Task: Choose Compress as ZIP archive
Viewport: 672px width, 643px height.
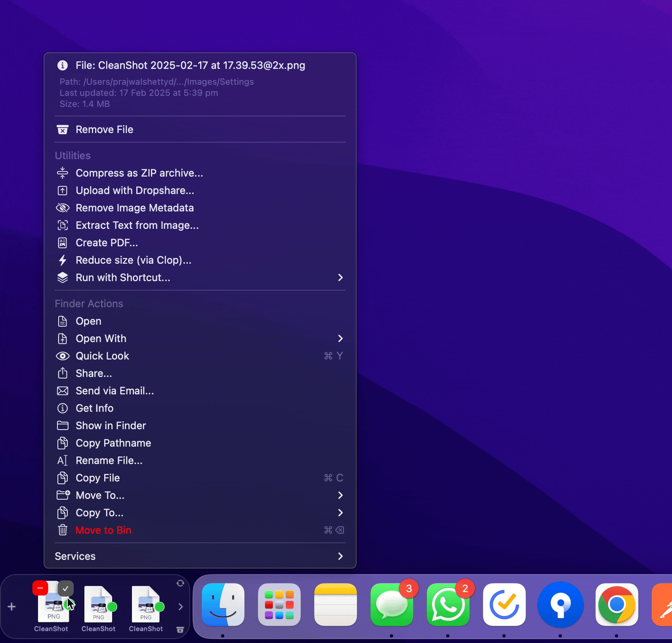Action: coord(200,173)
